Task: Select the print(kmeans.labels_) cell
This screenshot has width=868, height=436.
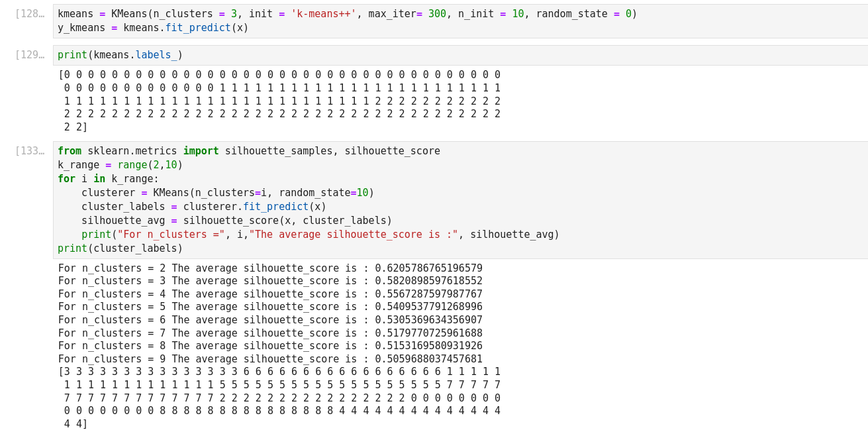Action: tap(120, 55)
